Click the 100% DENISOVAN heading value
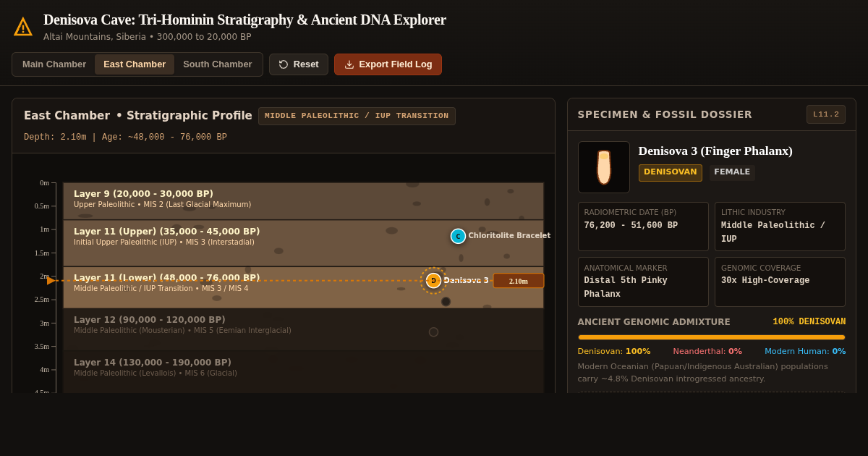The width and height of the screenshot is (868, 456). pyautogui.click(x=809, y=322)
